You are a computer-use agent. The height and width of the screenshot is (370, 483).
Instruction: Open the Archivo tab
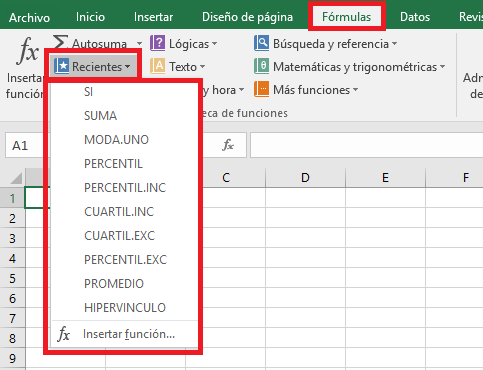(29, 17)
